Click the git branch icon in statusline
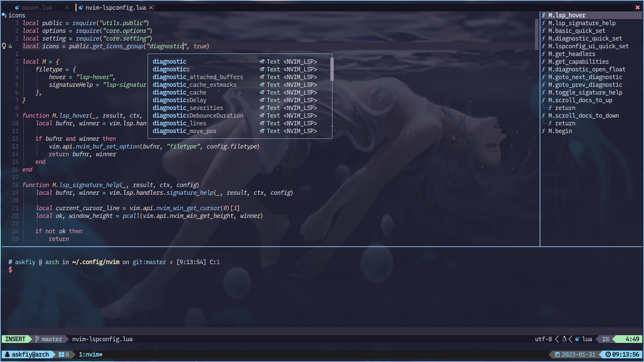644x362 pixels. [x=37, y=339]
